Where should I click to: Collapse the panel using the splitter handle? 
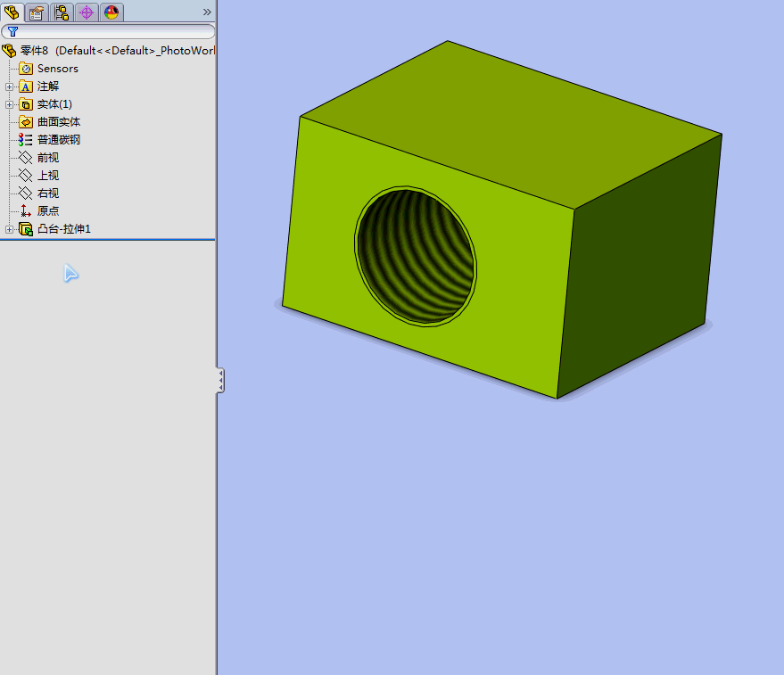(220, 381)
